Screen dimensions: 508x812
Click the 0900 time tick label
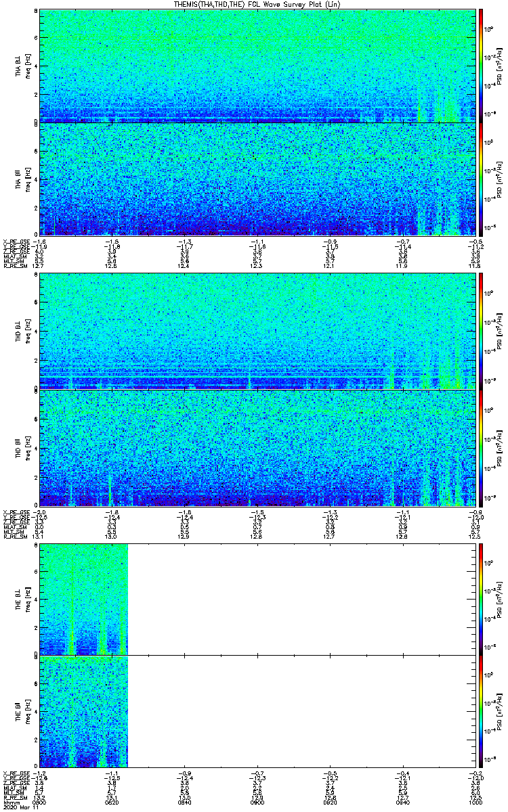(257, 802)
